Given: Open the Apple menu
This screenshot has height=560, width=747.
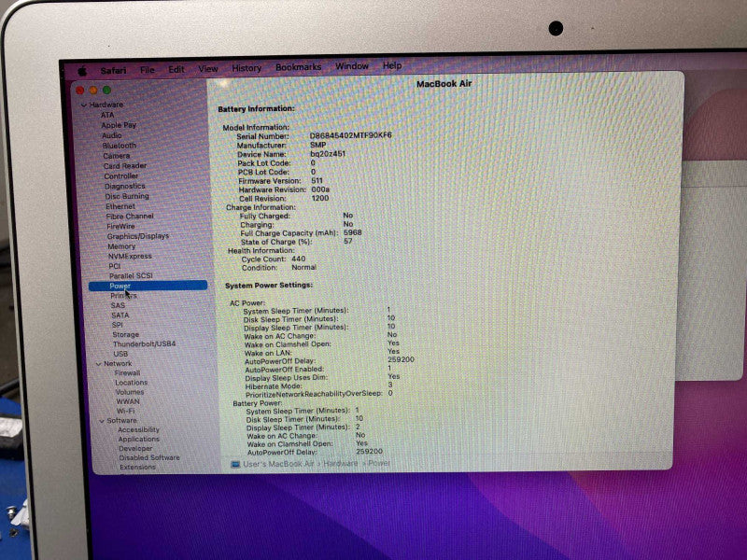Looking at the screenshot, I should pyautogui.click(x=82, y=71).
